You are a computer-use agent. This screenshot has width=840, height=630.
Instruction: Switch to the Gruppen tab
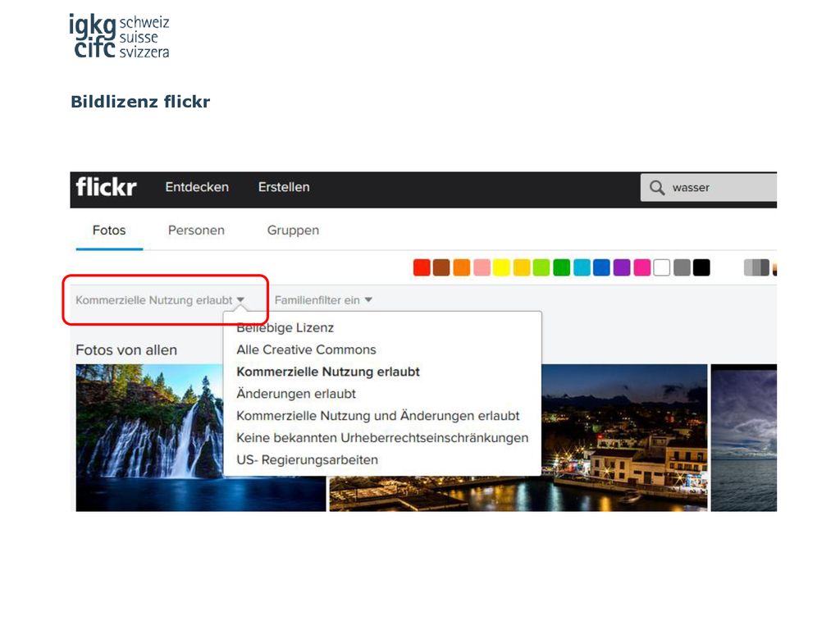click(293, 231)
